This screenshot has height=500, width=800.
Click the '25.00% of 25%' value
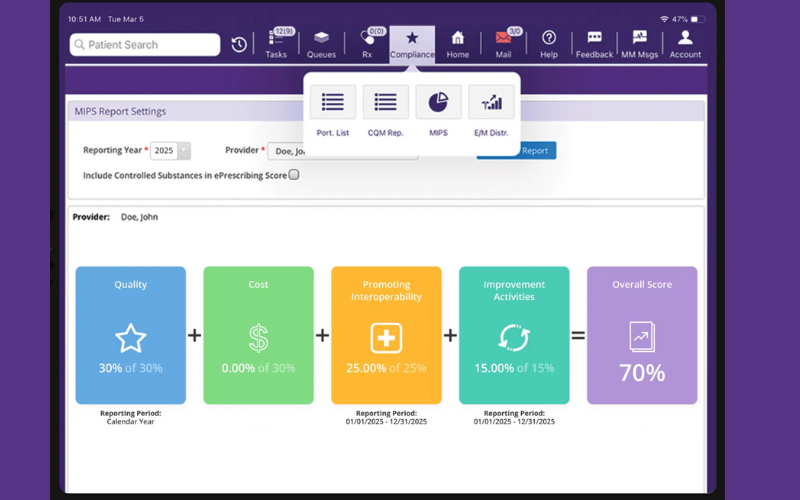tap(386, 368)
